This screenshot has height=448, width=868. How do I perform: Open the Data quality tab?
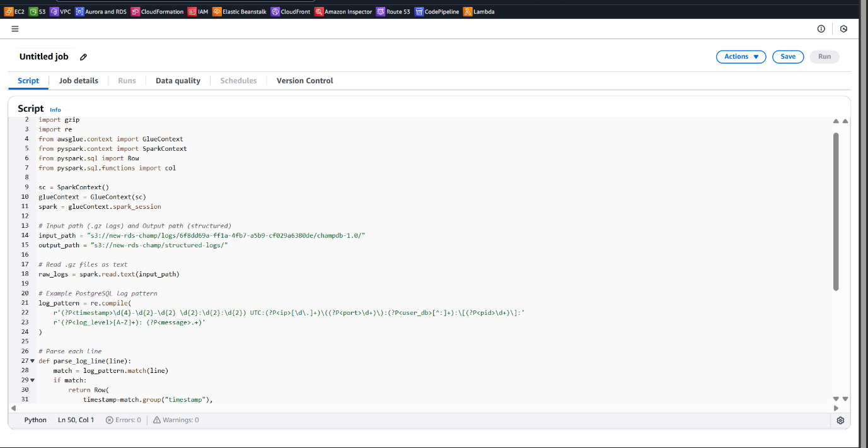[178, 81]
